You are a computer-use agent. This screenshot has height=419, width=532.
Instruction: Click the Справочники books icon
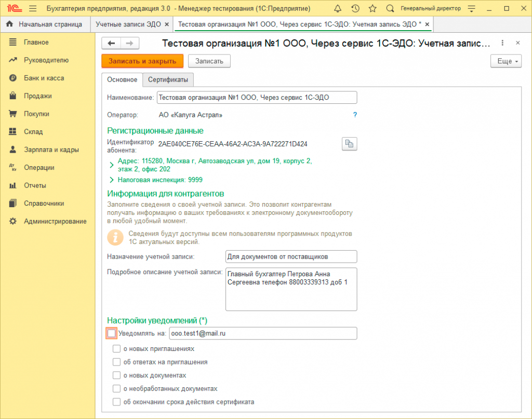[x=12, y=203]
